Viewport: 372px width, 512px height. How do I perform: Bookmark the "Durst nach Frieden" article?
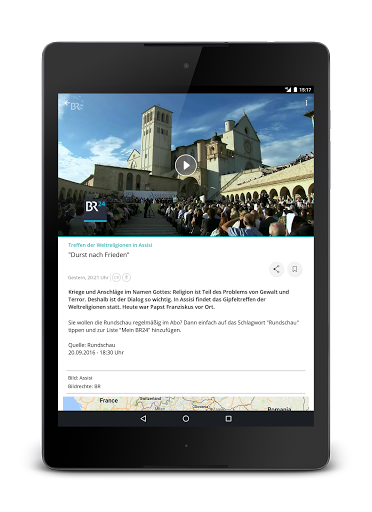(x=295, y=269)
